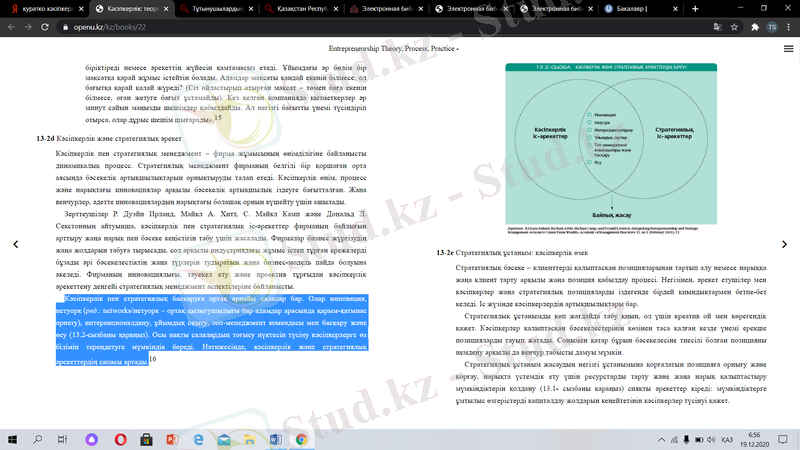Click the highlighted selected paragraph
This screenshot has width=800, height=450.
point(212,330)
